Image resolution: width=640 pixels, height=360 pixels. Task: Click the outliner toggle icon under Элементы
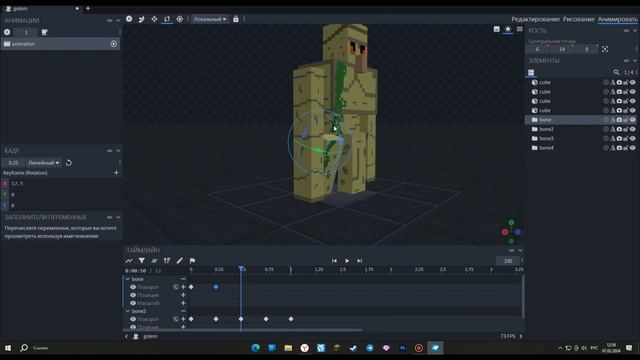point(531,72)
